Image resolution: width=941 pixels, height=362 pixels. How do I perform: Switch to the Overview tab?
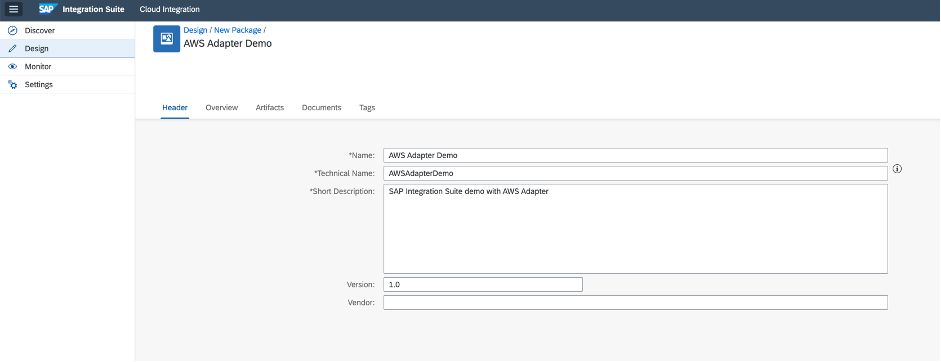coord(221,107)
